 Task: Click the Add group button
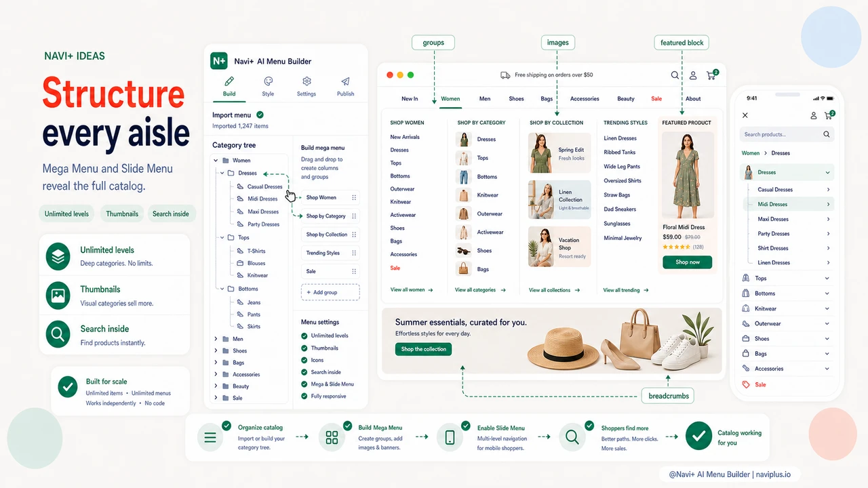click(x=330, y=292)
